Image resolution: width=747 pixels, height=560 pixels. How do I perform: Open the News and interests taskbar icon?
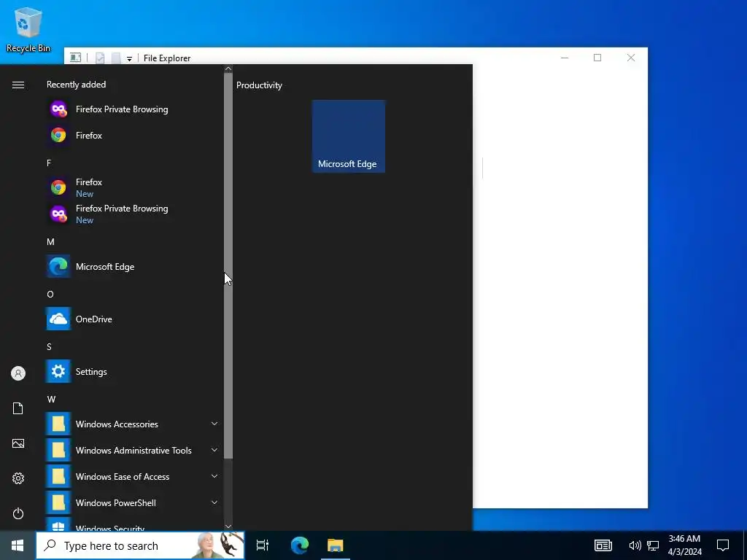tap(603, 545)
